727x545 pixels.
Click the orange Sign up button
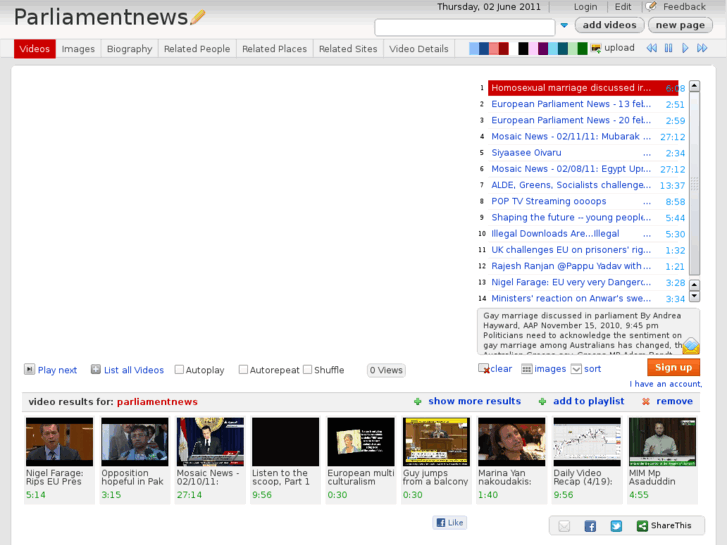coord(673,367)
